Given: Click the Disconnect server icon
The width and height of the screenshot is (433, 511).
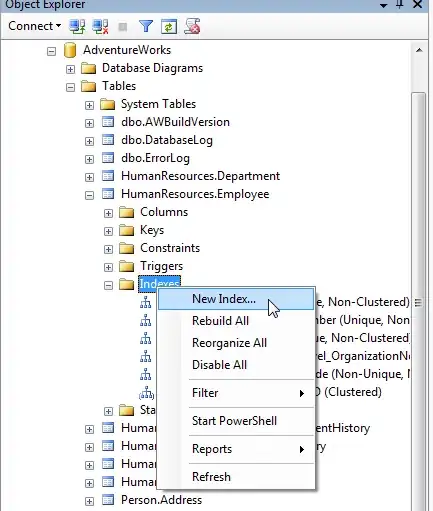Looking at the screenshot, I should pyautogui.click(x=100, y=26).
